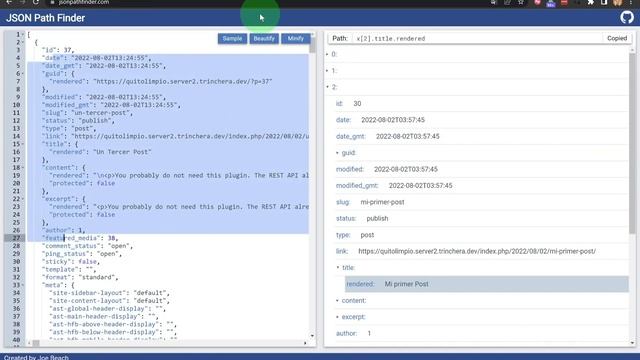This screenshot has width=640, height=360.
Task: Fold the meta object on line 33
Action: pos(22,285)
